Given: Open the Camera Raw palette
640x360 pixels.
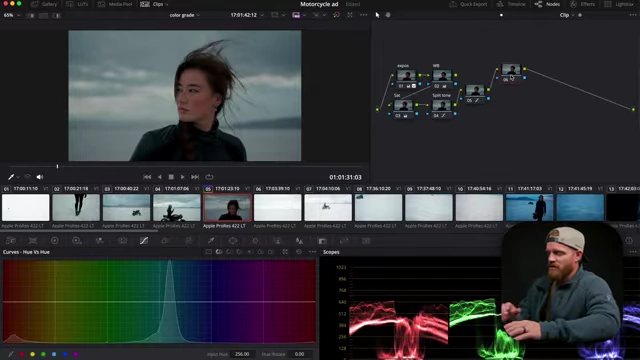Looking at the screenshot, I should tap(11, 241).
